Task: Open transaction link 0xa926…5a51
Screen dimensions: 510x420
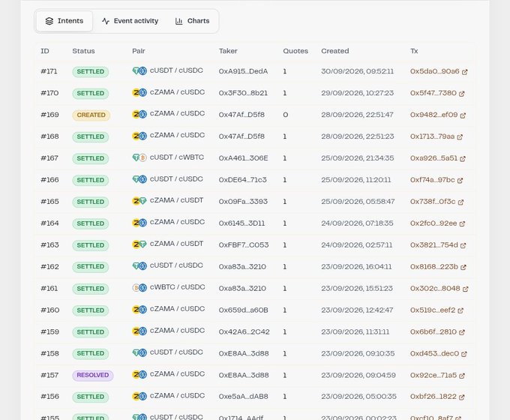Action: point(433,158)
